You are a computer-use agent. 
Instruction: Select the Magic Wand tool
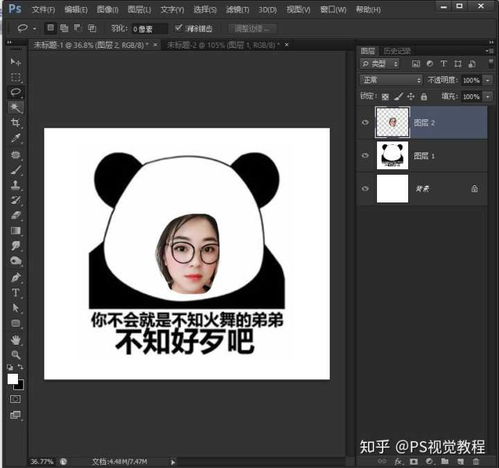pyautogui.click(x=15, y=107)
